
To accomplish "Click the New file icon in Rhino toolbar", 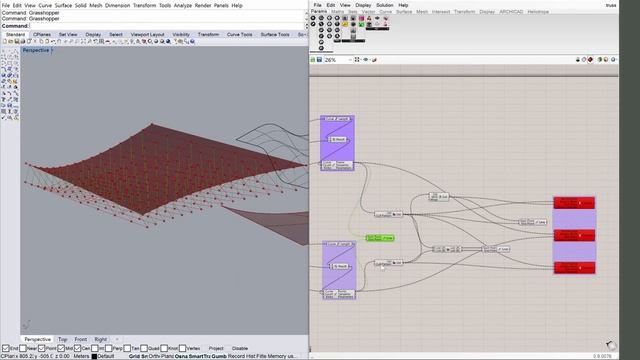I will pos(5,41).
